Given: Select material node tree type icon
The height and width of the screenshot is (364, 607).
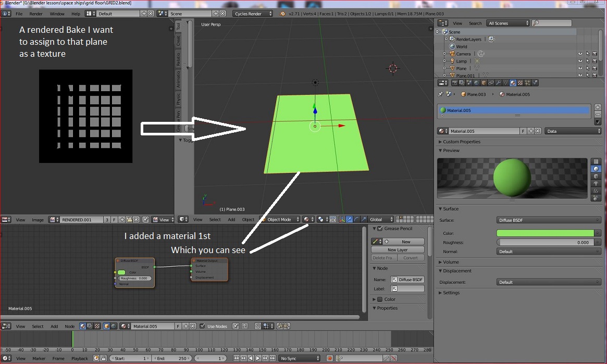Looking at the screenshot, I should pos(82,326).
